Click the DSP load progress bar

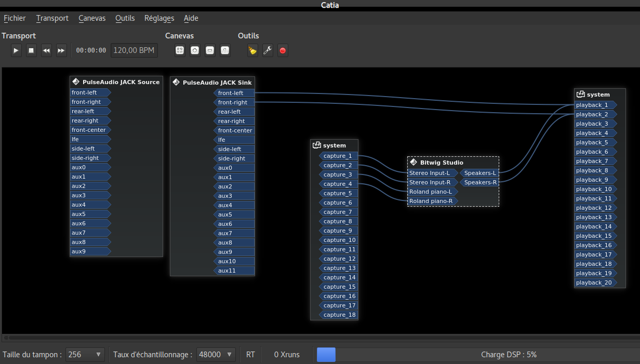click(x=478, y=355)
